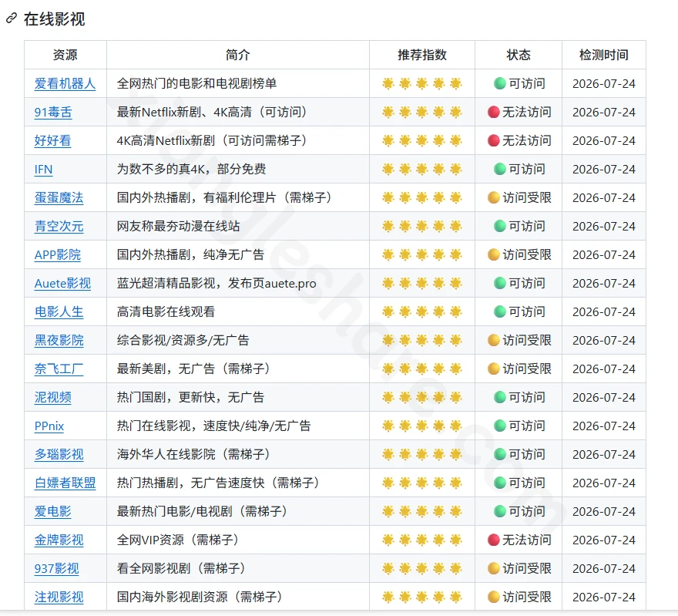Click the 无法访问 status text for 金牌影视
678x616 pixels.
(x=527, y=540)
